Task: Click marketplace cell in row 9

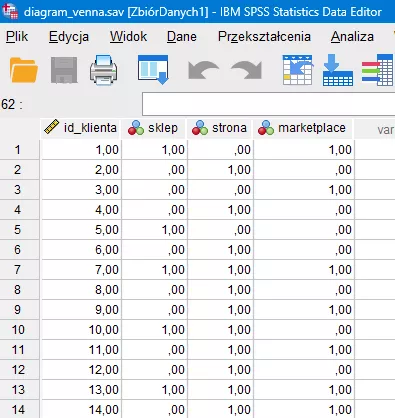Action: [x=304, y=310]
